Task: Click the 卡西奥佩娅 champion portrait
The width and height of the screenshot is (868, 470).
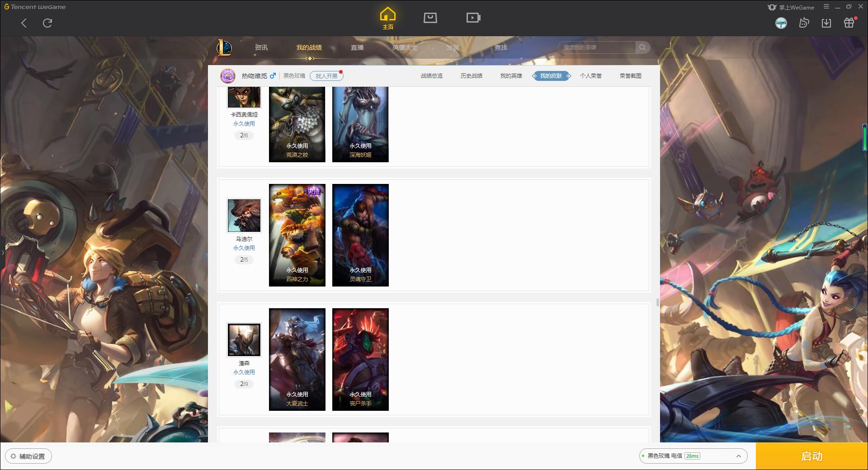Action: point(244,97)
